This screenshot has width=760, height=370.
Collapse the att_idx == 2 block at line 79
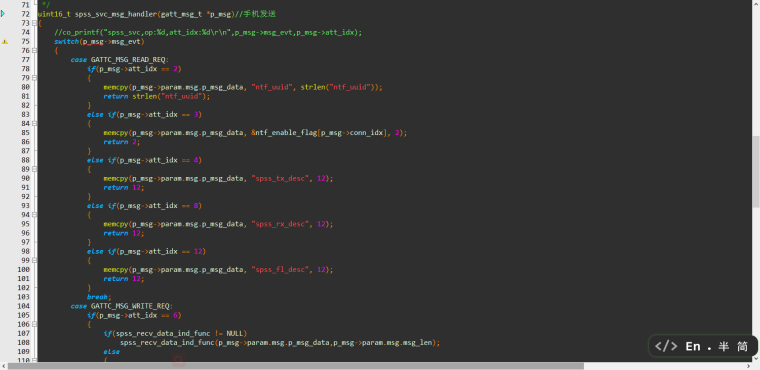(34, 78)
